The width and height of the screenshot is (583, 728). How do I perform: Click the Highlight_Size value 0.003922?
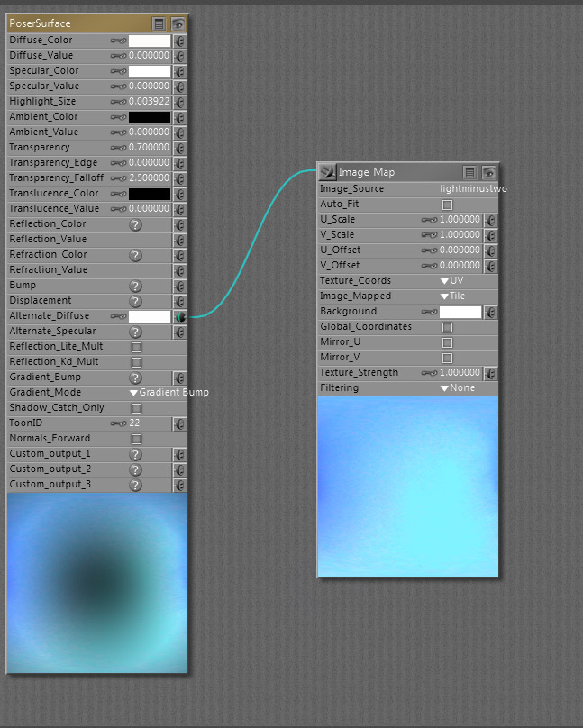click(x=149, y=102)
